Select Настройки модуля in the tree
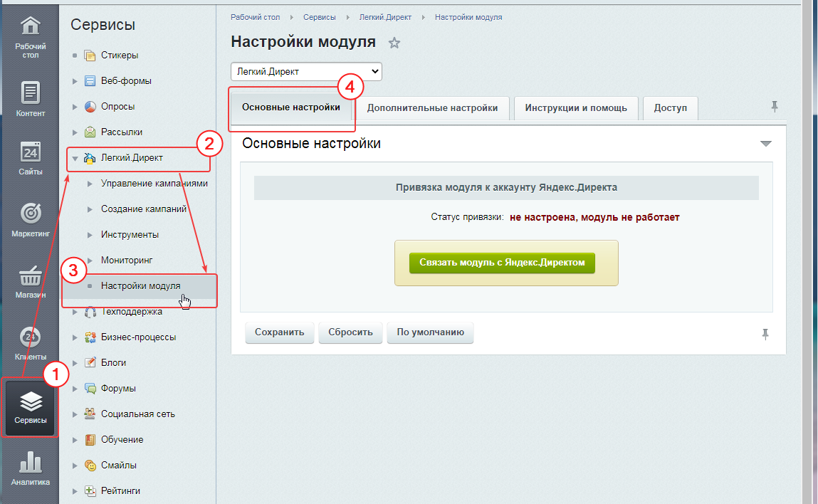The width and height of the screenshot is (818, 504). (140, 286)
